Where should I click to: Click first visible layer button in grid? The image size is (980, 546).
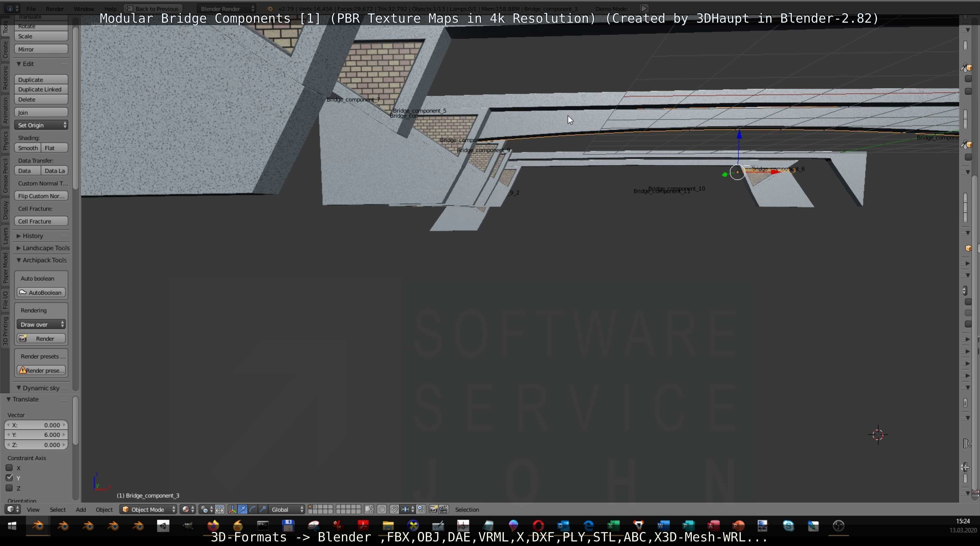[310, 507]
